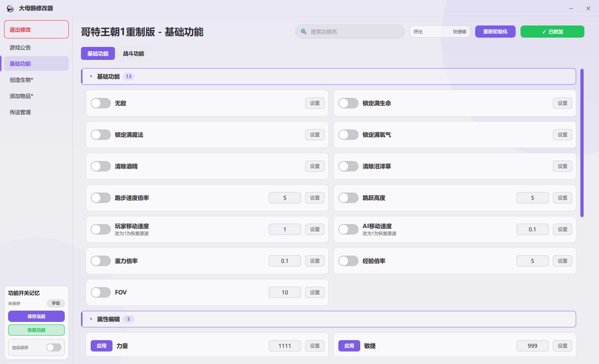
Task: Open 设置 for 清除沼泽草
Action: pyautogui.click(x=563, y=166)
